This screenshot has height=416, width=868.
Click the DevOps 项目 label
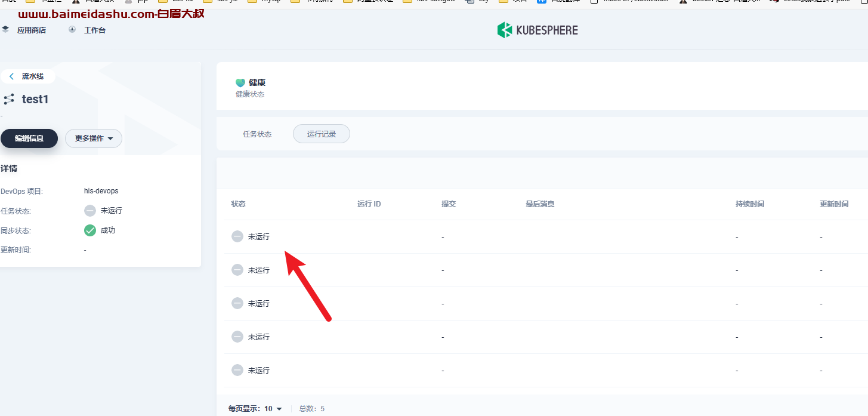(x=22, y=192)
